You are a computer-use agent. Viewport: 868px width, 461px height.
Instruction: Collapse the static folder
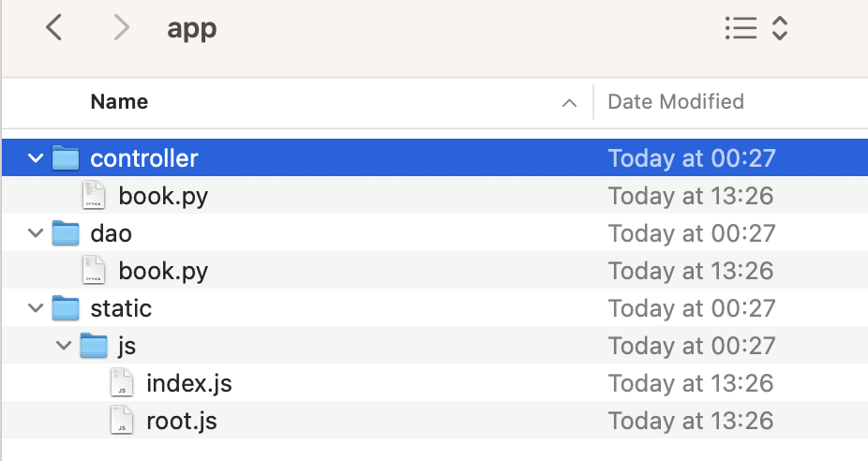36,308
